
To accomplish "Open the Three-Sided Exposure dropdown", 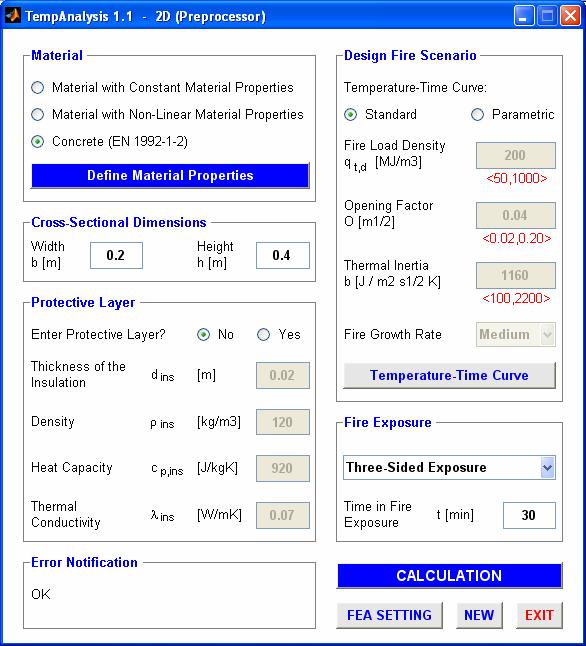I will click(449, 468).
